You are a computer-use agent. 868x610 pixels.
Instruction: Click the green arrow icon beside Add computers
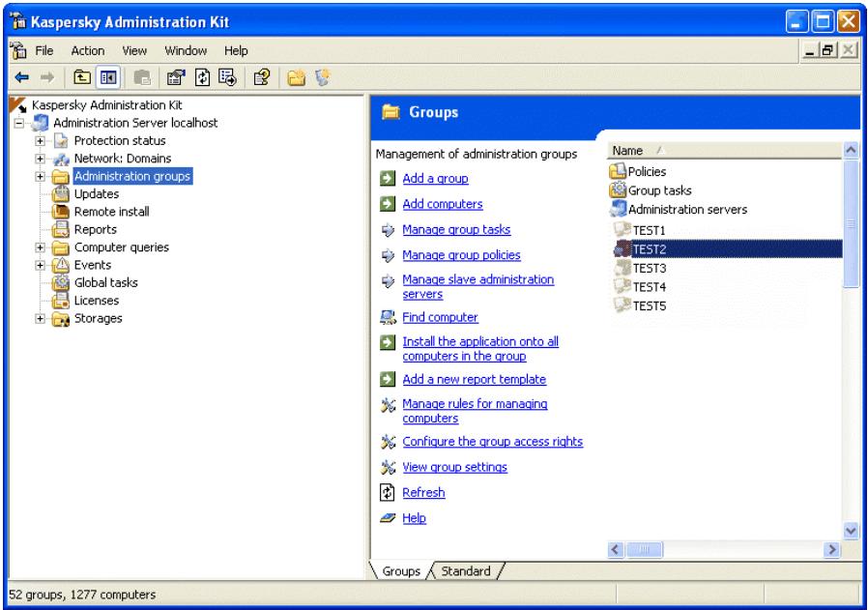pyautogui.click(x=388, y=204)
